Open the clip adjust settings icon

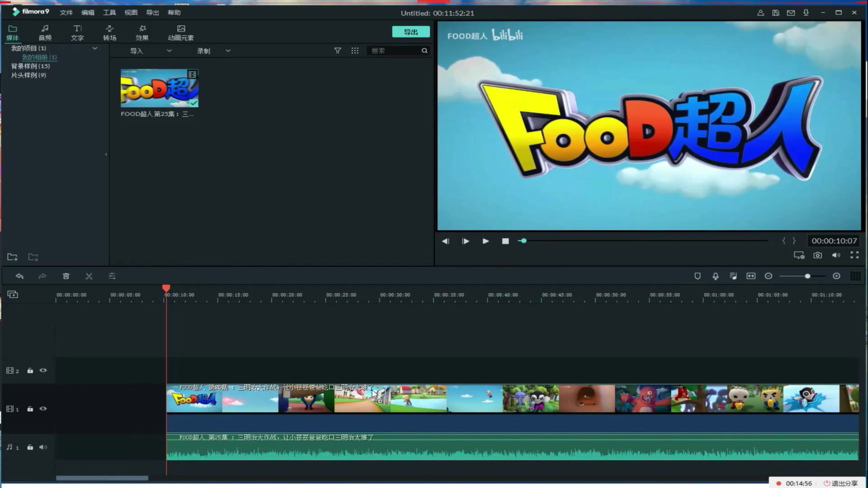[x=112, y=276]
